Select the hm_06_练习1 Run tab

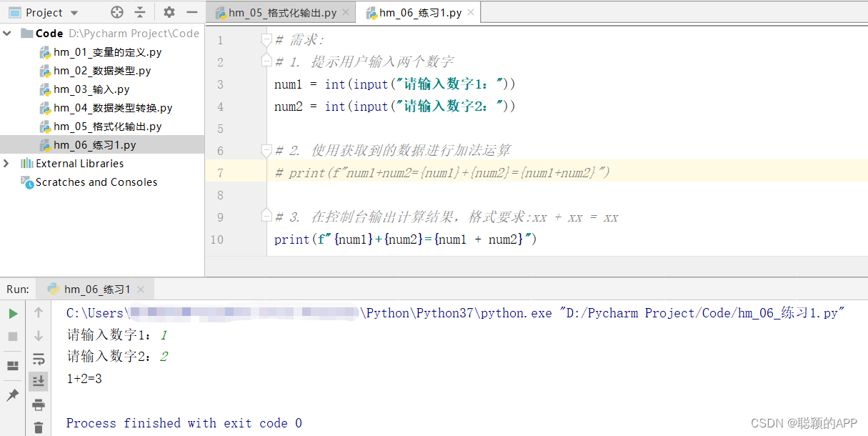pos(96,289)
